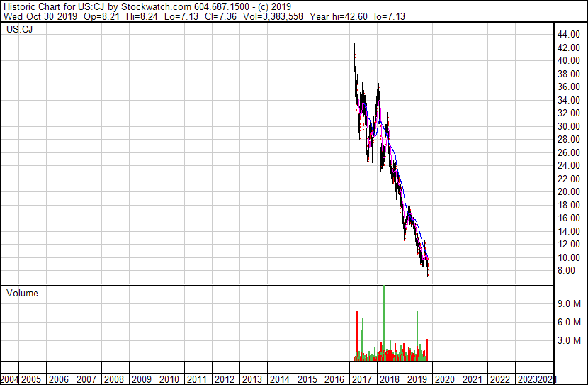Image resolution: width=588 pixels, height=385 pixels.
Task: Click the 'Op=8.21' opening price value
Action: pyautogui.click(x=101, y=16)
